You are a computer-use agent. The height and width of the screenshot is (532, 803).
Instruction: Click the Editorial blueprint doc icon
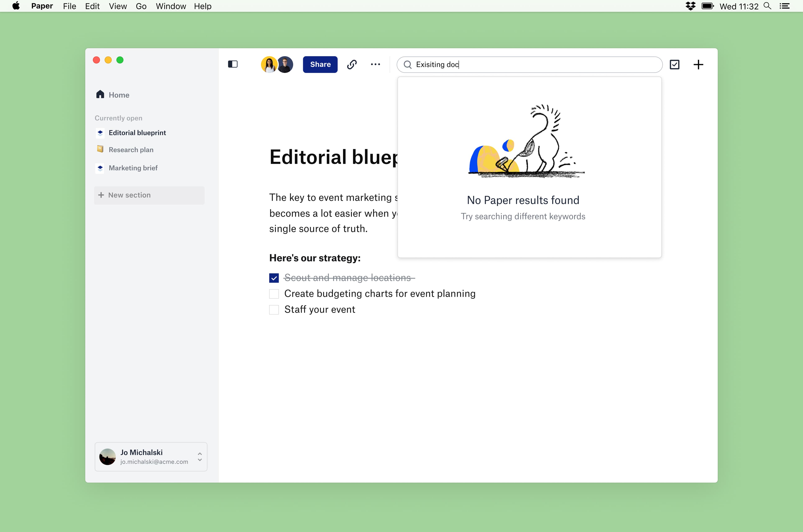(100, 133)
